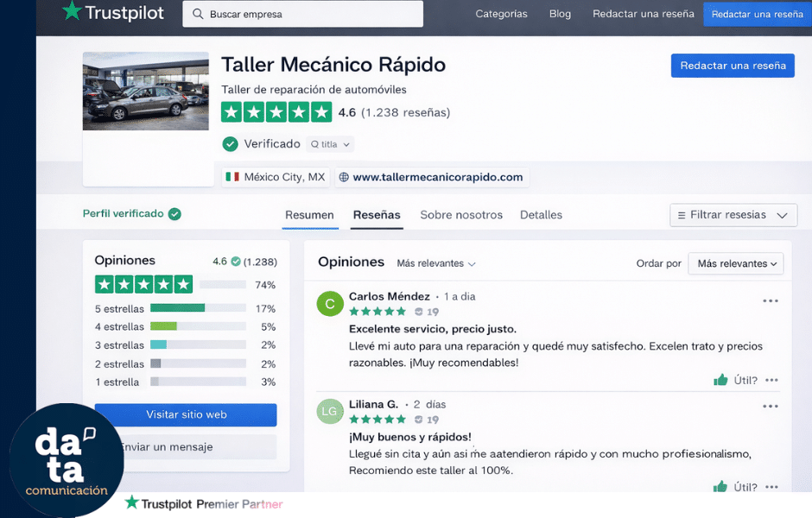Click the Visitar sitio web button

pyautogui.click(x=185, y=414)
